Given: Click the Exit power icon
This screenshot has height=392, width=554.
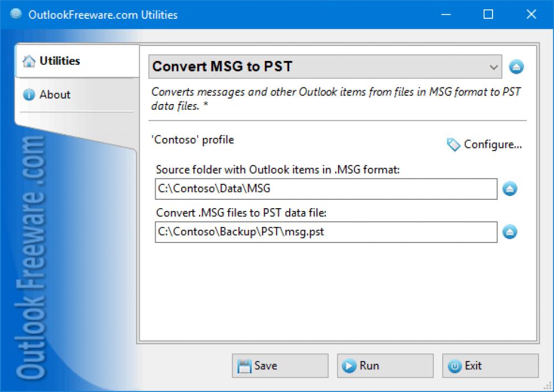Looking at the screenshot, I should click(x=455, y=365).
